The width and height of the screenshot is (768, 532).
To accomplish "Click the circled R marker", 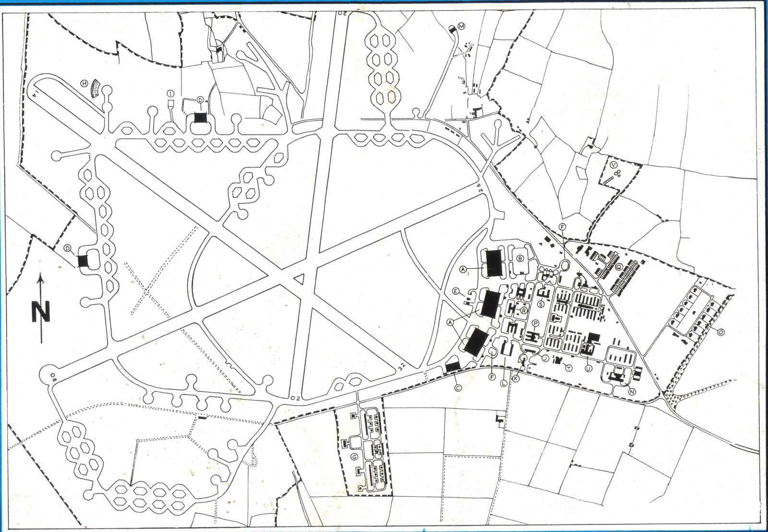I will pyautogui.click(x=524, y=310).
